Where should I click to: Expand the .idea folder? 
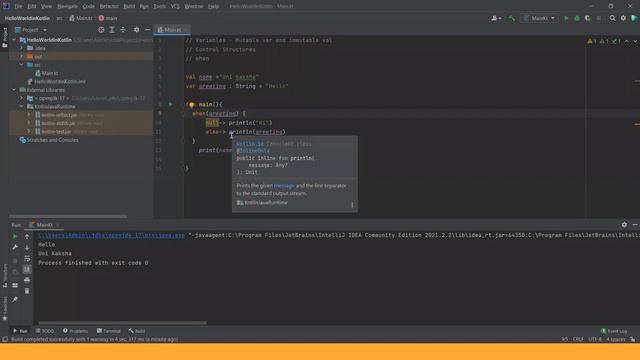(22, 48)
